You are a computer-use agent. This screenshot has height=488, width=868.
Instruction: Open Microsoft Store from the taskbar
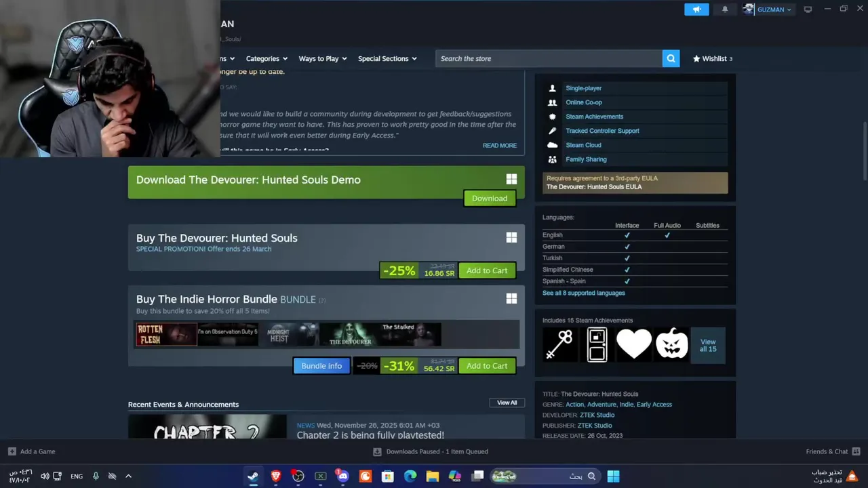tap(388, 476)
